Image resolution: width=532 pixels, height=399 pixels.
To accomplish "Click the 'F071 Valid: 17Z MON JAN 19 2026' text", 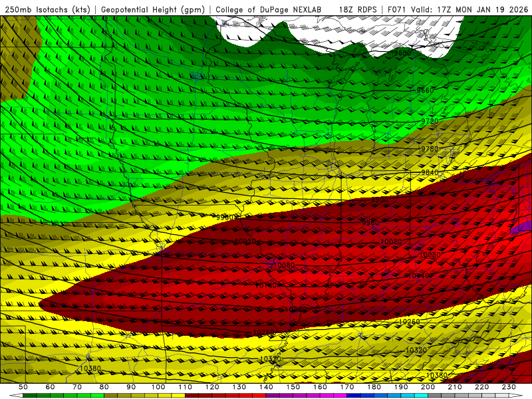I will [458, 9].
